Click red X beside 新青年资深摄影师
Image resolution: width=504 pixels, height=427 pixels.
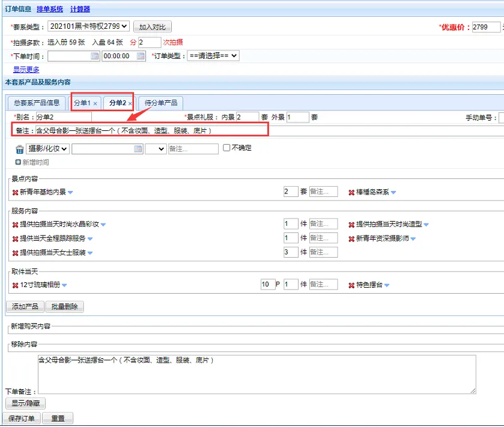coord(351,239)
